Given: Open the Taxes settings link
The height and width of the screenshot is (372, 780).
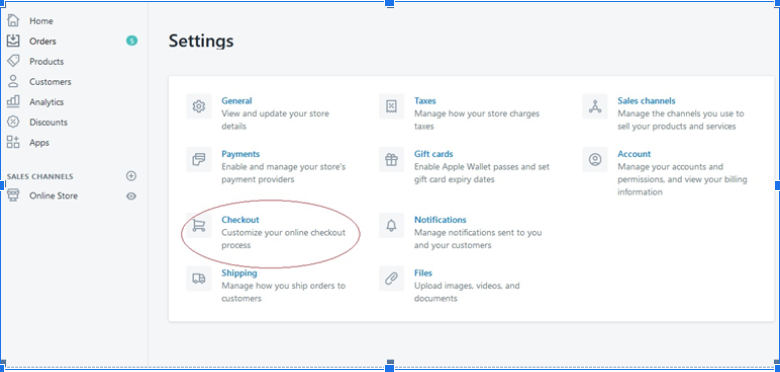Looking at the screenshot, I should (x=425, y=101).
